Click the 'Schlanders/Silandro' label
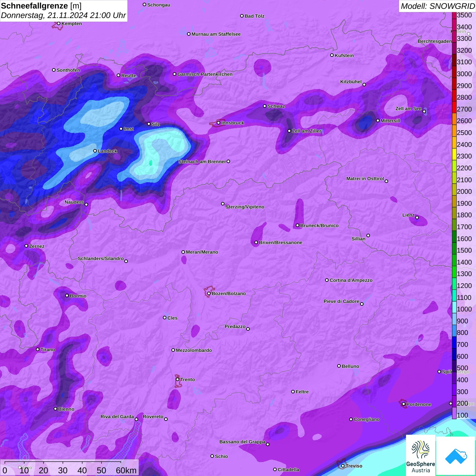This screenshot has height=476, width=476. tap(101, 258)
